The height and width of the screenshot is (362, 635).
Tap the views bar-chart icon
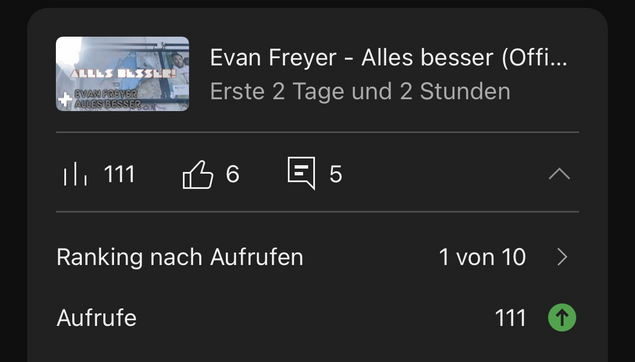[75, 174]
